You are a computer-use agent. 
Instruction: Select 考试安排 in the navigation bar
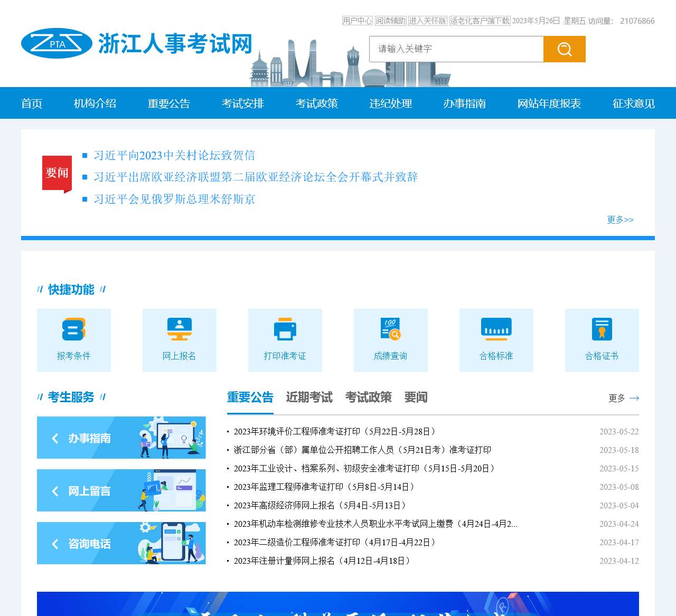(242, 103)
